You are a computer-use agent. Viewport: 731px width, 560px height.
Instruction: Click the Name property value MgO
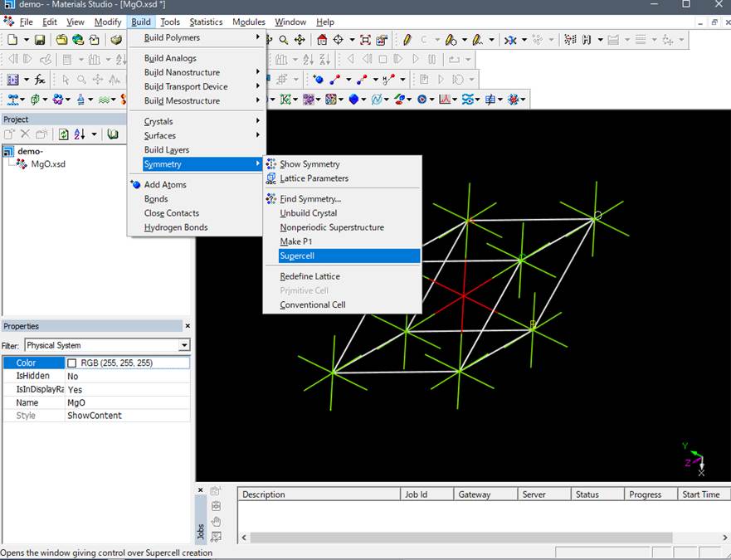pyautogui.click(x=127, y=402)
